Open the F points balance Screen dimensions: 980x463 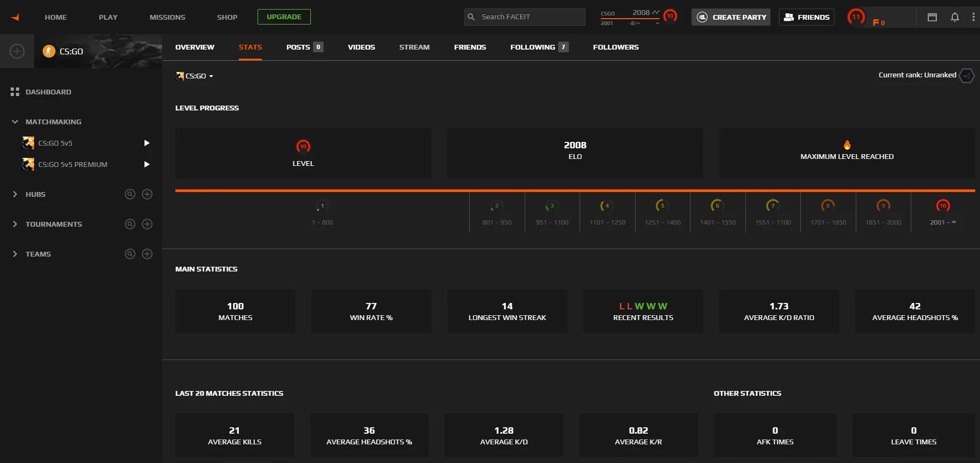879,22
